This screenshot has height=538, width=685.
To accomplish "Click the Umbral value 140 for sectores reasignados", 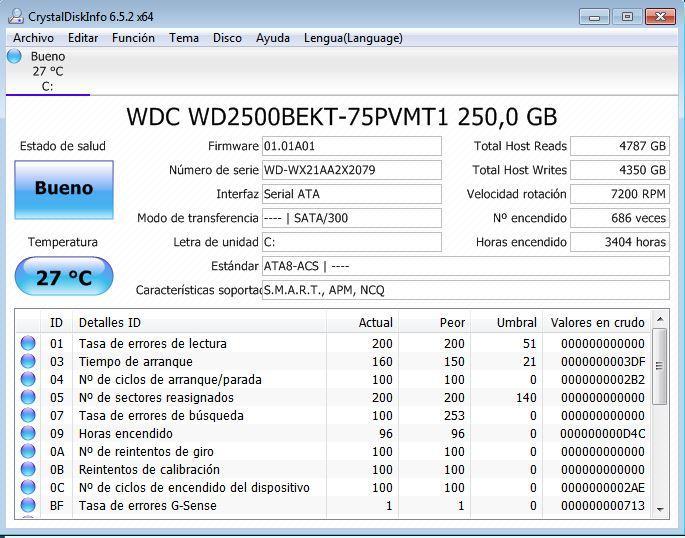I will coord(526,397).
